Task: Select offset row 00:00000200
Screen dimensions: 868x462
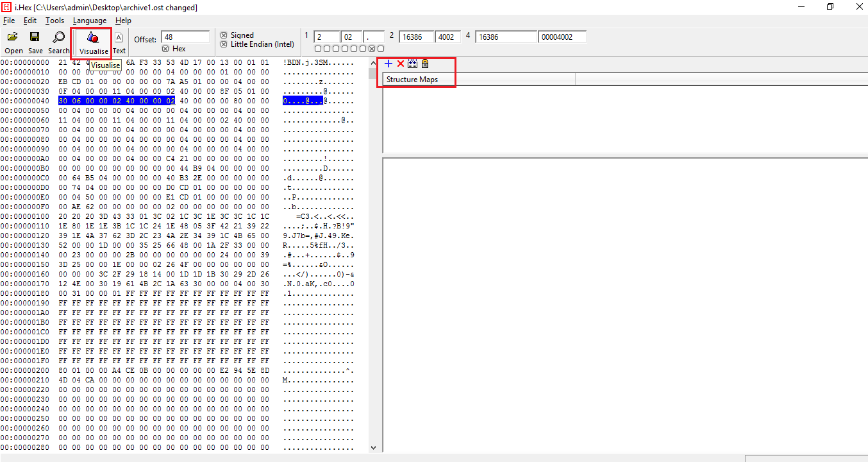Action: click(x=25, y=370)
